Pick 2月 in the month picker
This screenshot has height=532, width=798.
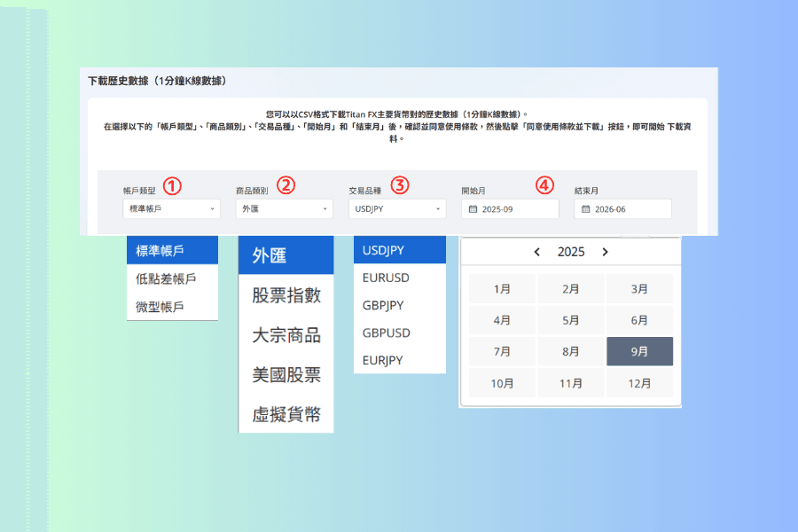pos(571,289)
